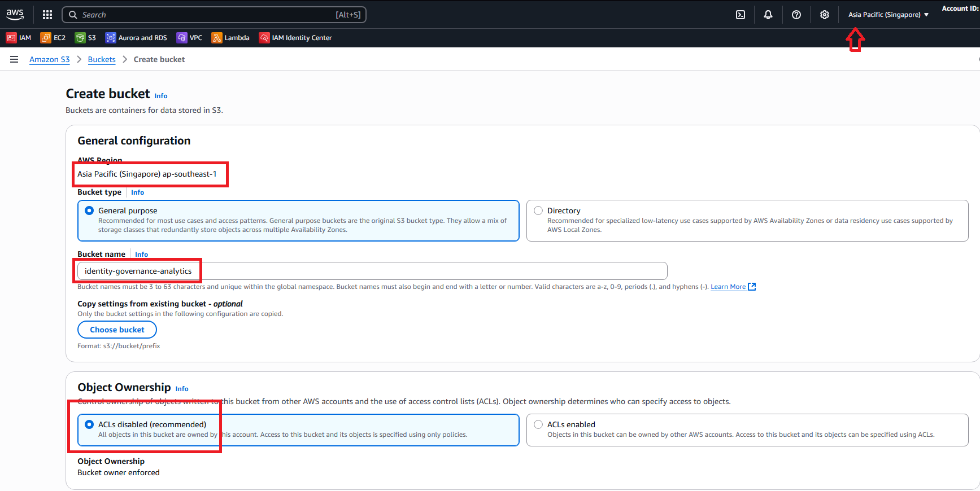980x491 pixels.
Task: Open the settings gear icon
Action: (x=825, y=15)
